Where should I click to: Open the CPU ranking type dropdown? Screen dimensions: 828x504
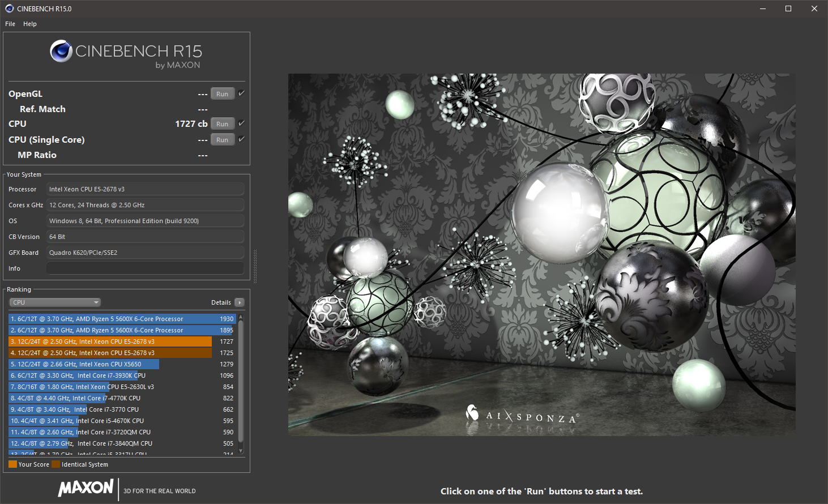[x=55, y=302]
